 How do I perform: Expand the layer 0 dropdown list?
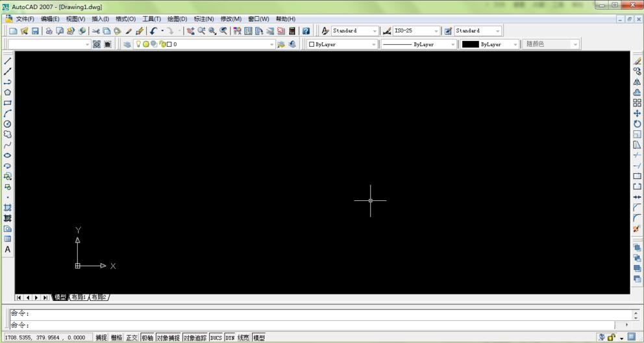[271, 45]
